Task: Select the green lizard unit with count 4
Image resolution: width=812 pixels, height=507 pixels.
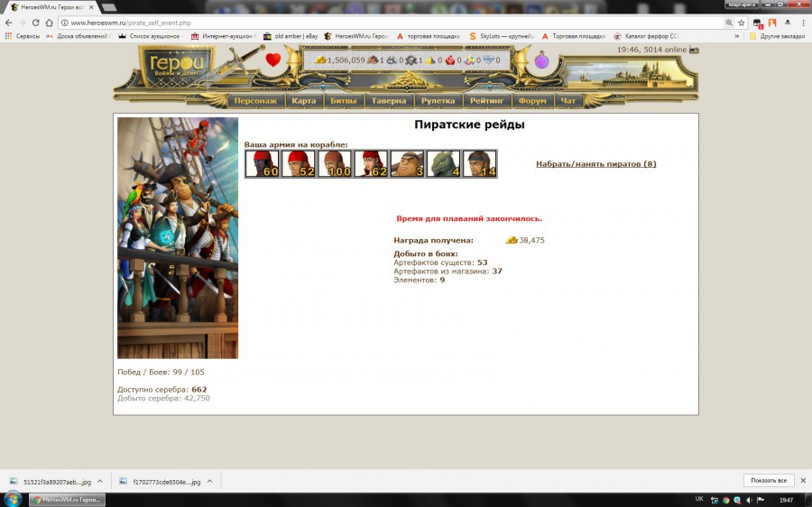Action: point(443,163)
